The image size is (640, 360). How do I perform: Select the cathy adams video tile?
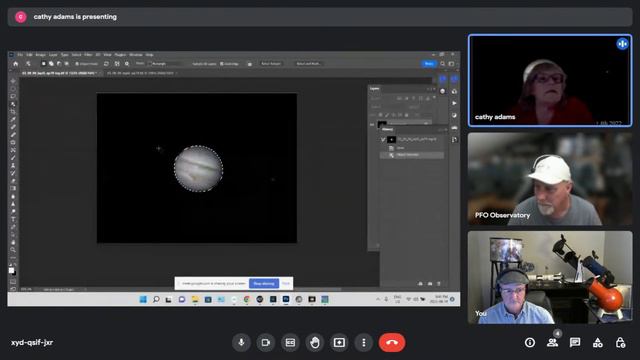pyautogui.click(x=550, y=80)
